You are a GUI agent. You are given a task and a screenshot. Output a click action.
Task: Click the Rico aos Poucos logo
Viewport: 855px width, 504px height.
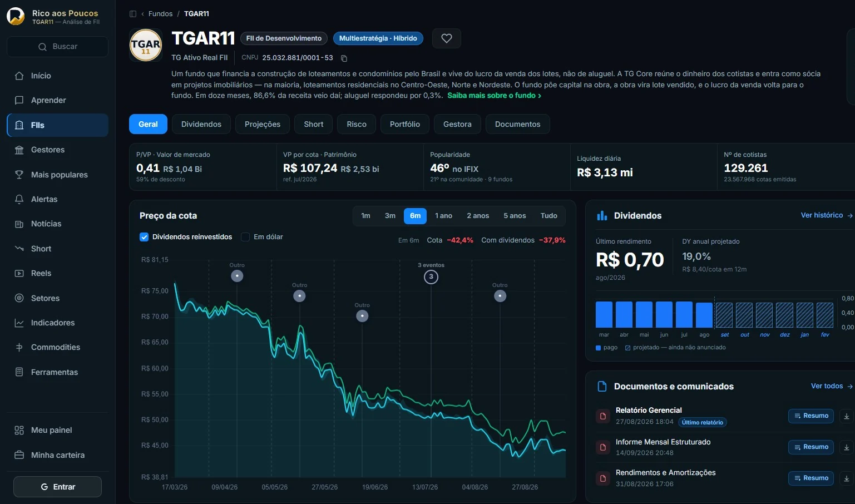(x=16, y=16)
